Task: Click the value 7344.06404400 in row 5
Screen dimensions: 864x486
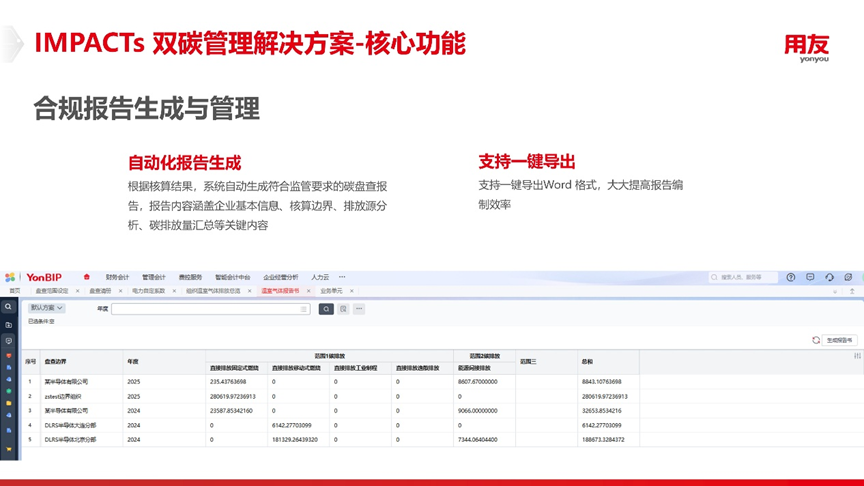Action: [x=478, y=440]
